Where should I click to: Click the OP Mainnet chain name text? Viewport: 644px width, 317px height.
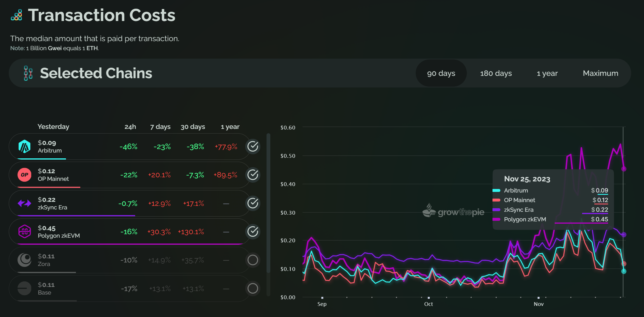point(53,179)
